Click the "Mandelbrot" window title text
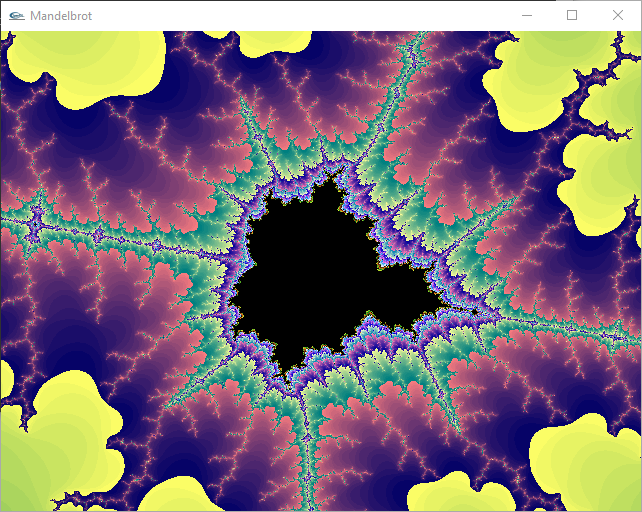Screen dimensions: 642x512 (61, 16)
